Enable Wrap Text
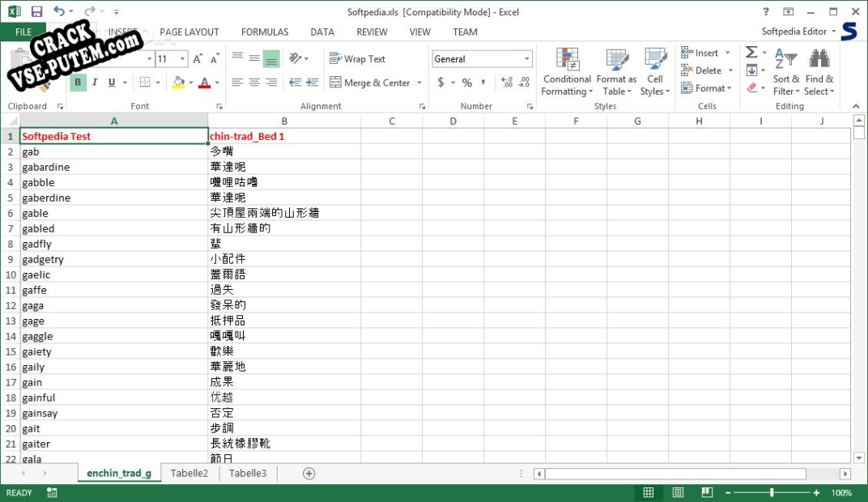The height and width of the screenshot is (502, 868). point(357,58)
